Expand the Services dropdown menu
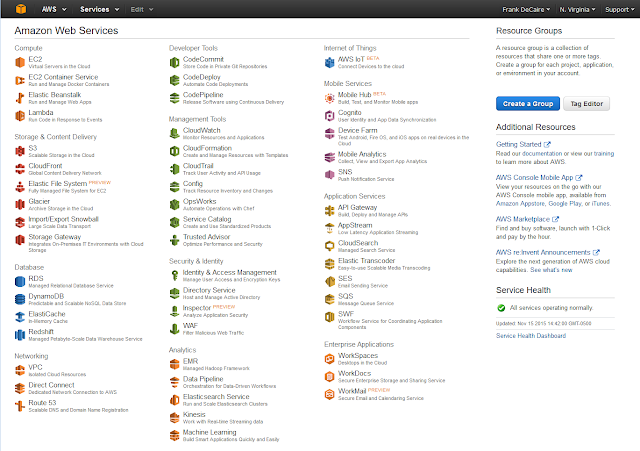Image resolution: width=640 pixels, height=451 pixels. [x=100, y=9]
